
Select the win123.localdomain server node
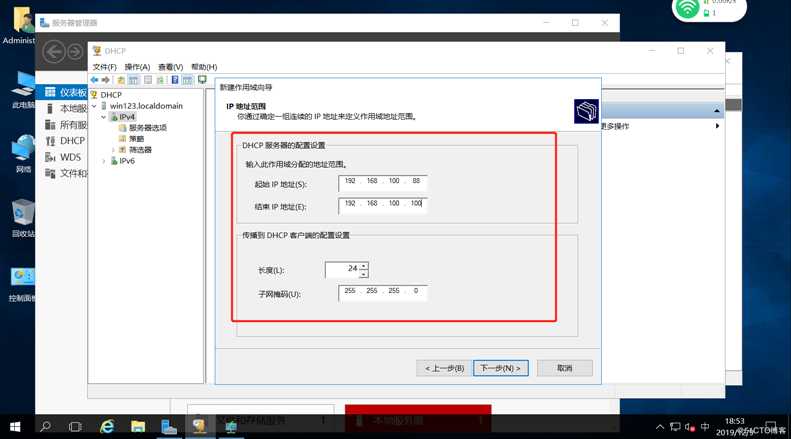(x=146, y=106)
